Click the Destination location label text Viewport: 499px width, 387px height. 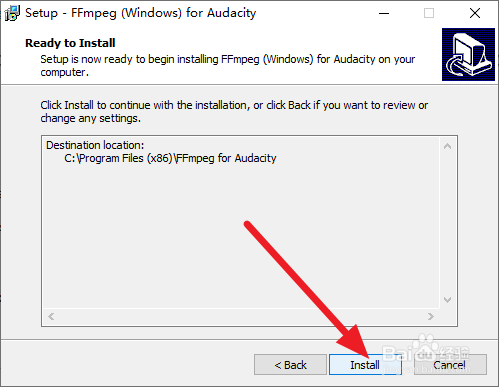pos(95,145)
